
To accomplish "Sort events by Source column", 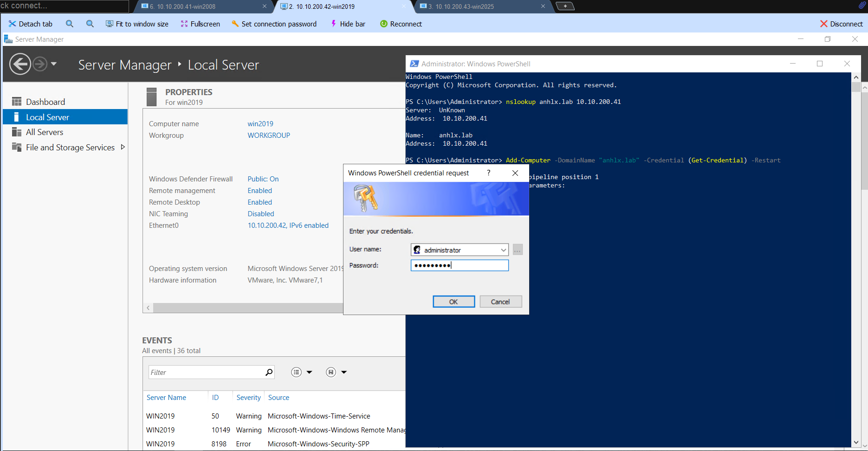I will (x=279, y=398).
